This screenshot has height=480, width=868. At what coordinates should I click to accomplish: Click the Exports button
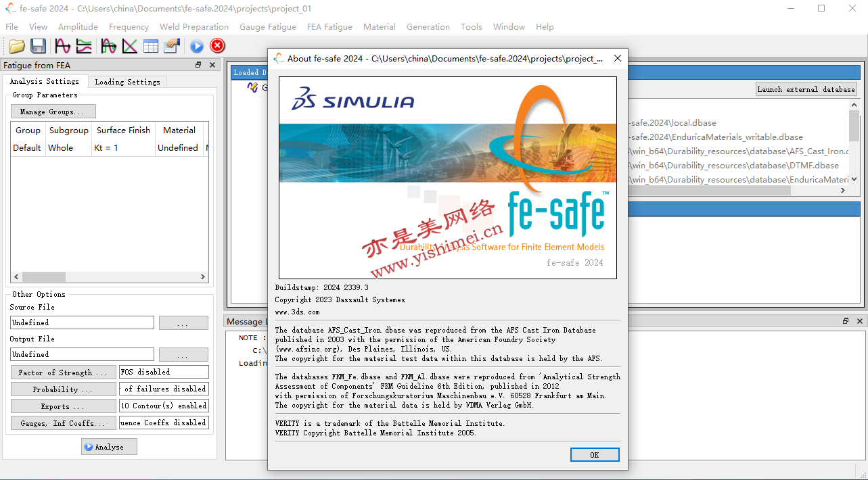(63, 406)
